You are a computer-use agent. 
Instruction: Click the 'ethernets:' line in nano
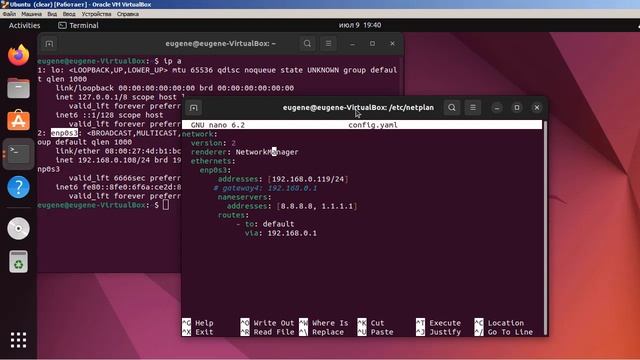tap(213, 161)
